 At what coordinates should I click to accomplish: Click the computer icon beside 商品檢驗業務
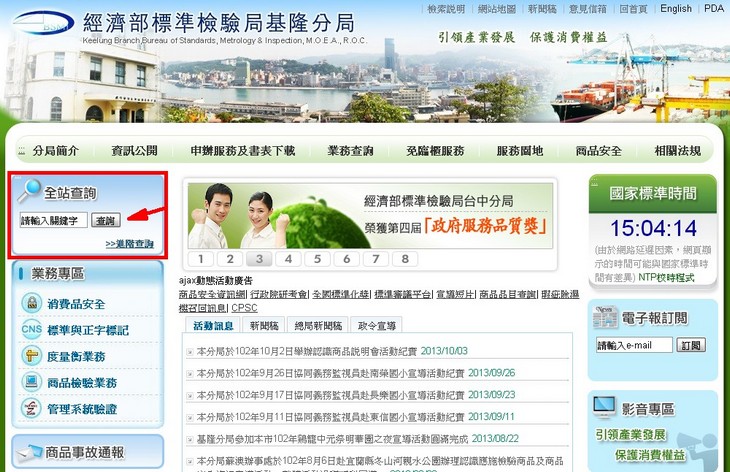(32, 382)
